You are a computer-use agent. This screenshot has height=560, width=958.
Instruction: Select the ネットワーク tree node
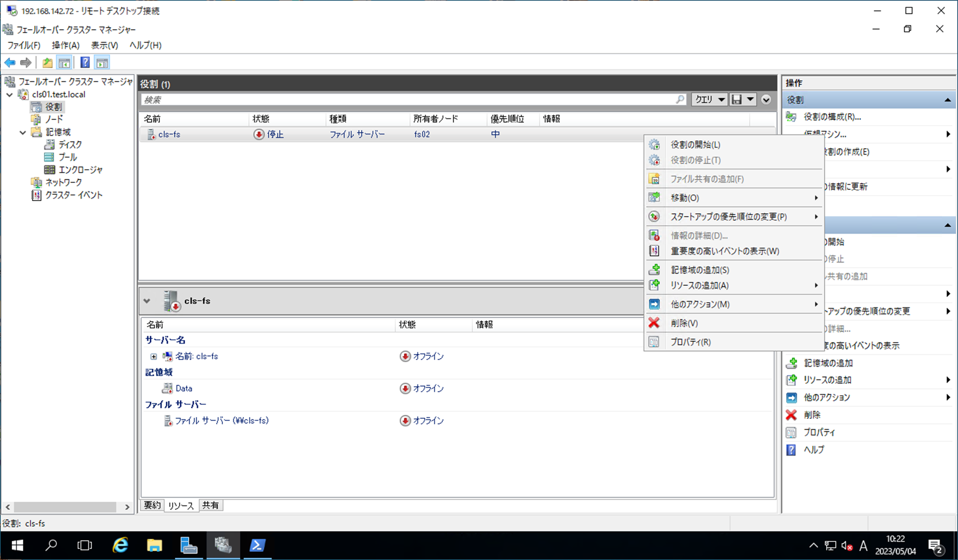(63, 182)
